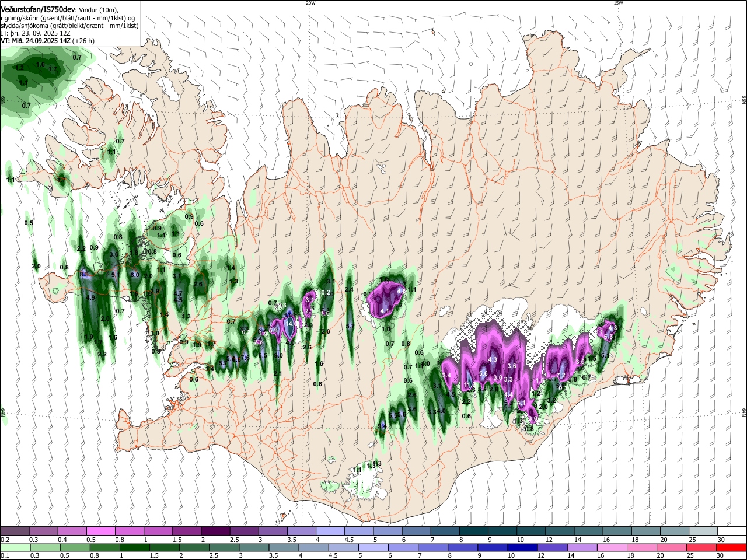Pick the dark purple swatch at 2 in upper legend
The width and height of the screenshot is (747, 560).
(x=215, y=531)
